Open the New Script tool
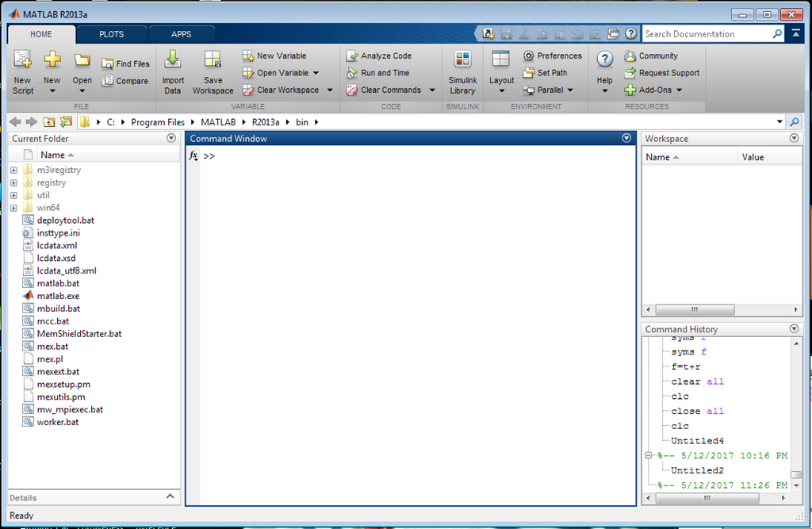Screen dimensions: 812x529 (x=22, y=71)
